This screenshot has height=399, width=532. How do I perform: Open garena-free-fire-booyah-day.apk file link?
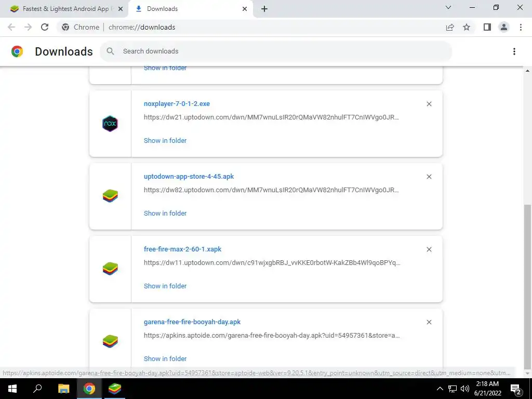click(x=192, y=322)
